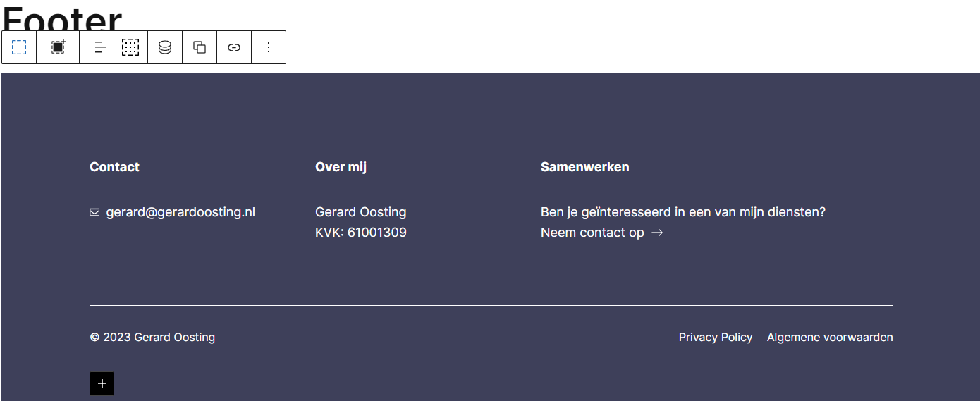The width and height of the screenshot is (980, 401).
Task: Select the 'Contact' heading
Action: tap(114, 167)
